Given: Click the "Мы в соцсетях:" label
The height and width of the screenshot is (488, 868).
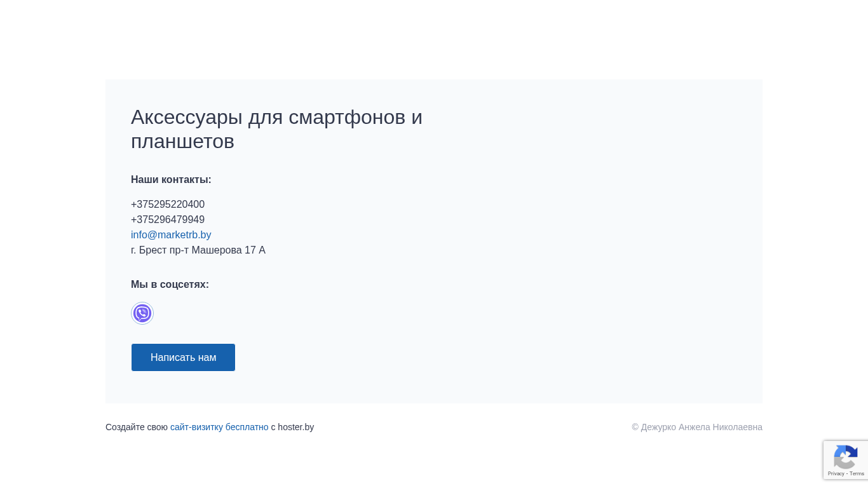Looking at the screenshot, I should point(170,285).
